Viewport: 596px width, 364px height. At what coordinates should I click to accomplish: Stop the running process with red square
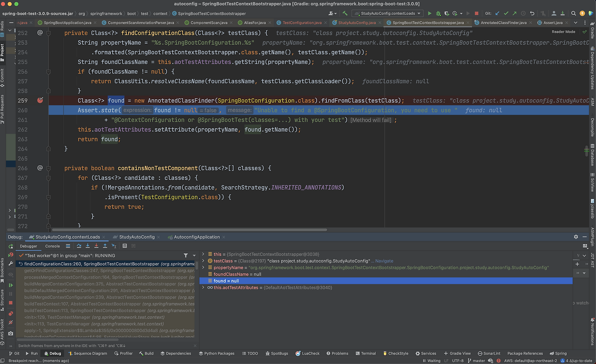coord(476,13)
